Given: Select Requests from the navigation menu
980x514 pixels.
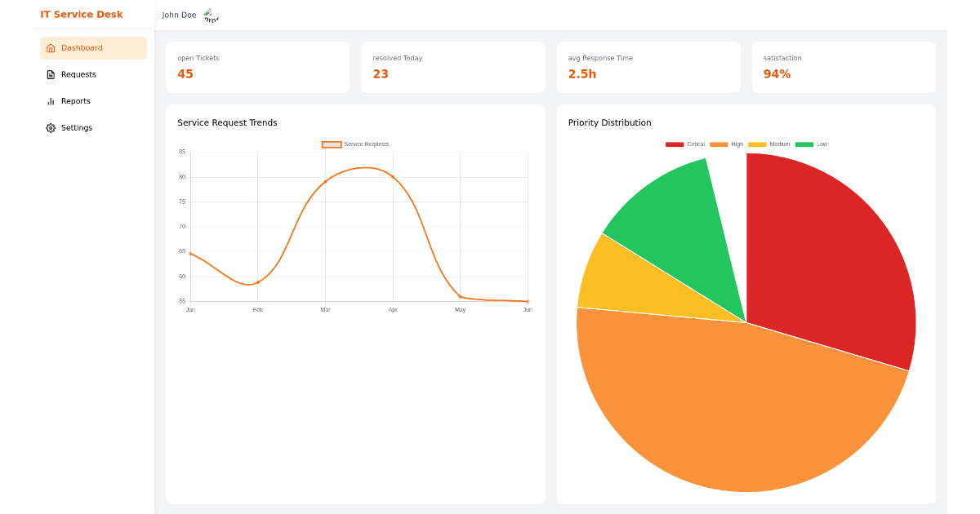Looking at the screenshot, I should pos(78,74).
